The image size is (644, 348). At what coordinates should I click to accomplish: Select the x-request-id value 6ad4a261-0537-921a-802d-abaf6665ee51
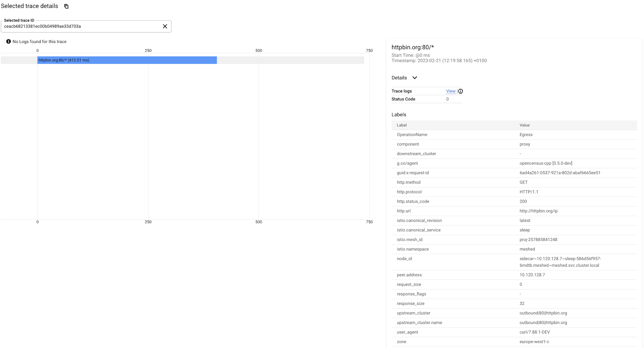pyautogui.click(x=560, y=173)
